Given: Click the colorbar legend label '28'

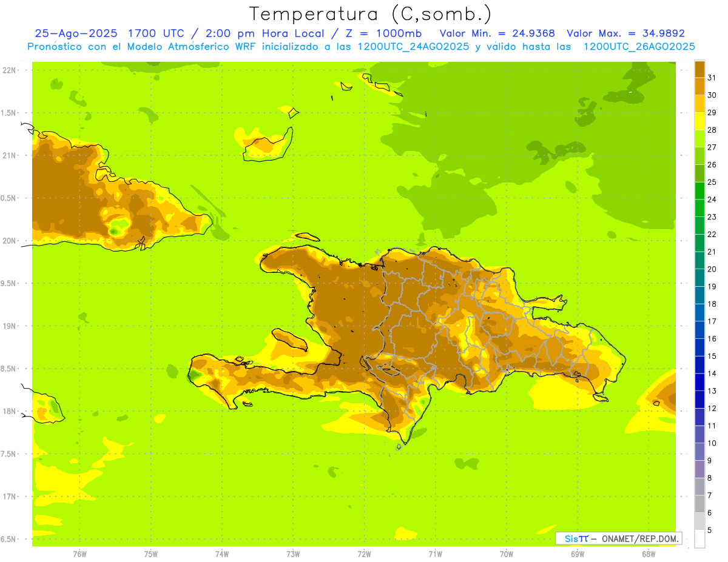Looking at the screenshot, I should tap(712, 130).
